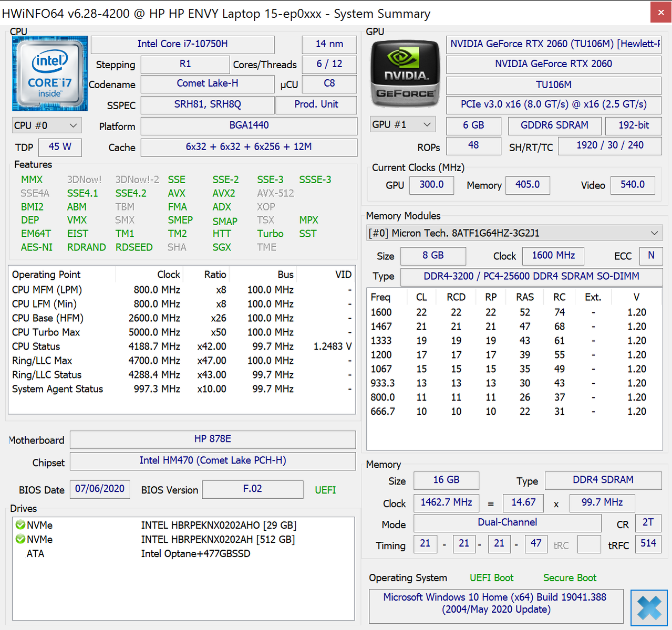This screenshot has height=630, width=672.
Task: Click the Secure Boot label
Action: point(570,578)
